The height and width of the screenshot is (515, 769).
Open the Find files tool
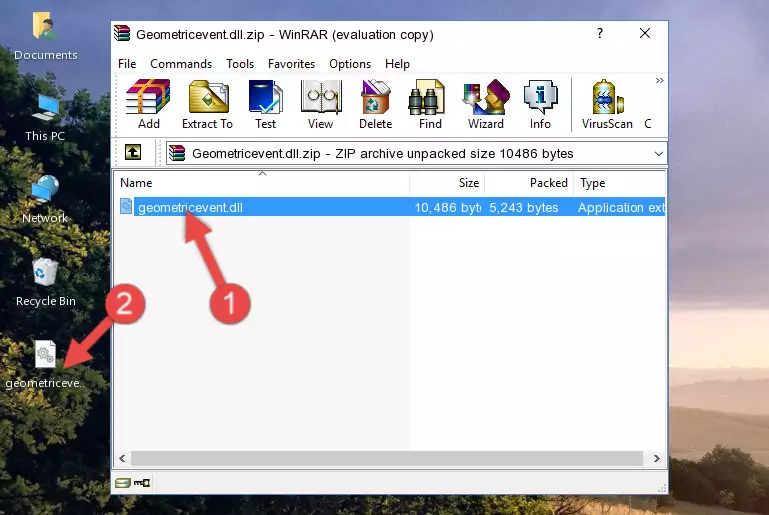tap(430, 104)
